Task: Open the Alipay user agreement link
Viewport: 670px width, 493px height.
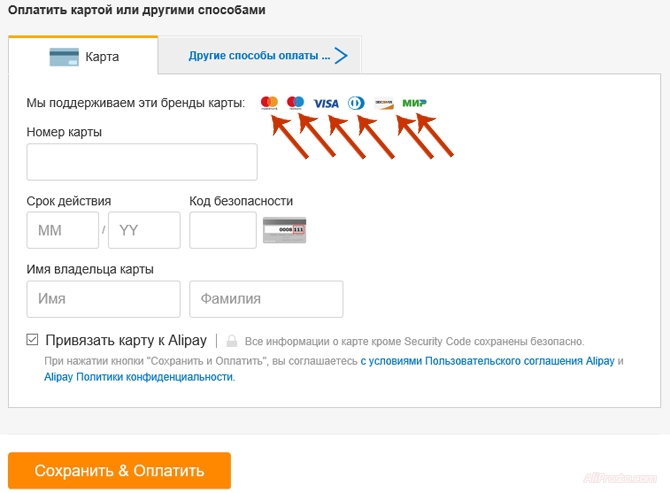Action: [487, 360]
